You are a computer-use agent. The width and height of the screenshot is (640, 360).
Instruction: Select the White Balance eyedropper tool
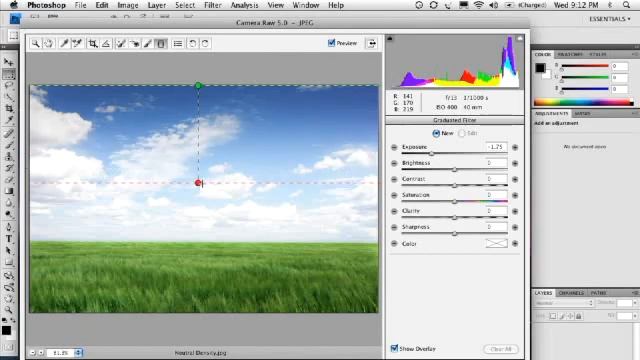pyautogui.click(x=64, y=43)
